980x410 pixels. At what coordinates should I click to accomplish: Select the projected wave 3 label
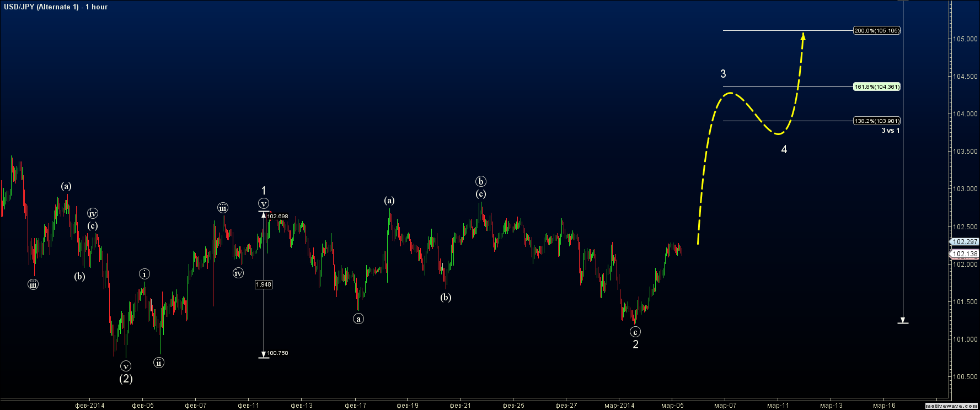click(x=723, y=74)
